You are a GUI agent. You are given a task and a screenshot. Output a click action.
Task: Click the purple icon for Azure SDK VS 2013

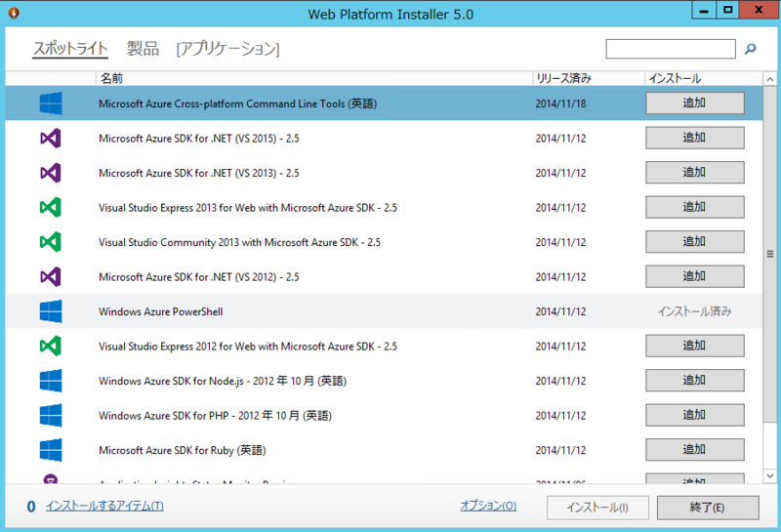coord(51,173)
